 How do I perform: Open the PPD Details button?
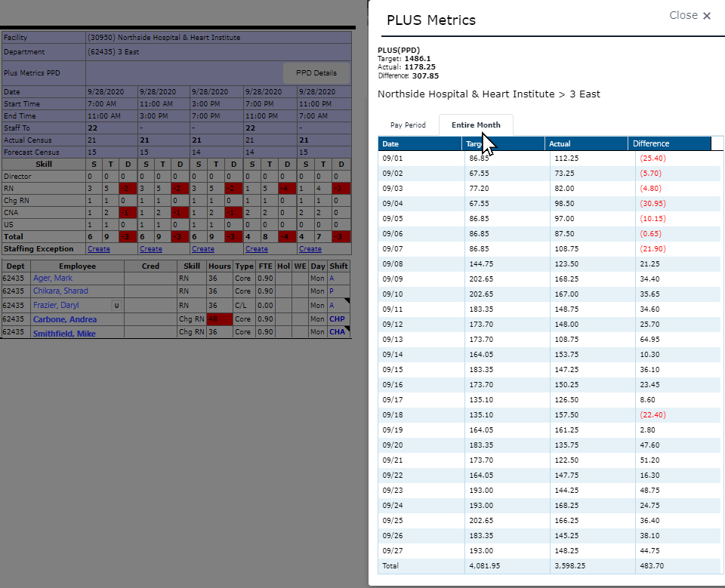(x=316, y=73)
